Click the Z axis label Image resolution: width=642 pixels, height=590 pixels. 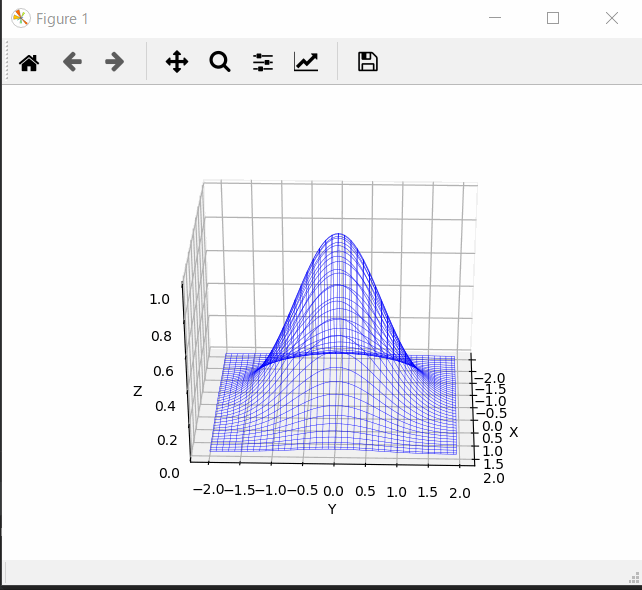[x=138, y=391]
